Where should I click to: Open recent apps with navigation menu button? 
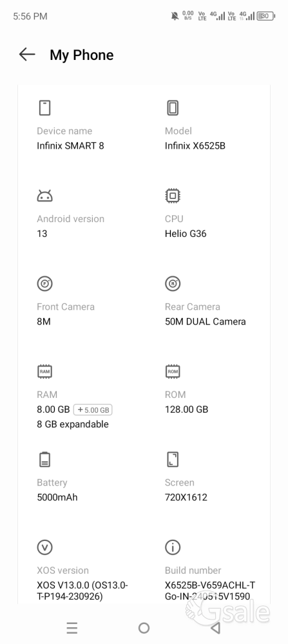click(x=72, y=627)
